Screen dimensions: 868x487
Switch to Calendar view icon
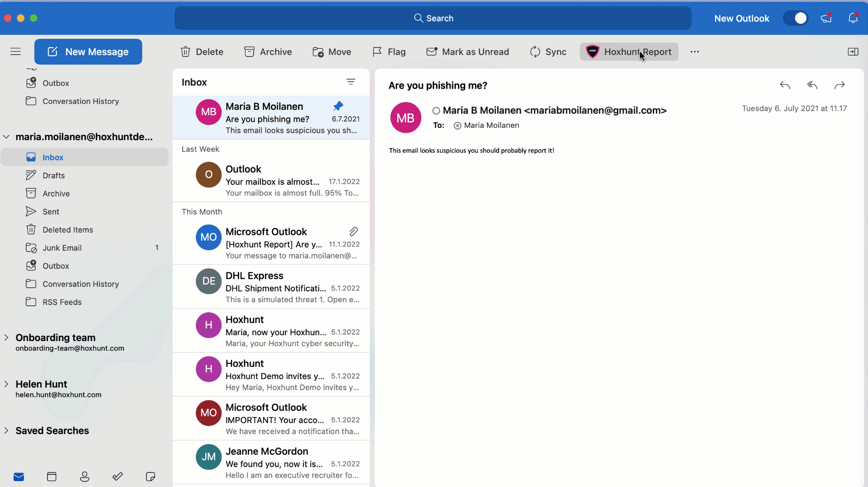click(52, 477)
